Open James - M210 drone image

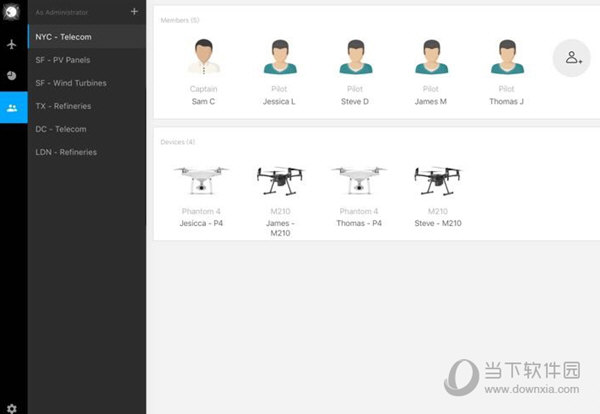tap(280, 181)
